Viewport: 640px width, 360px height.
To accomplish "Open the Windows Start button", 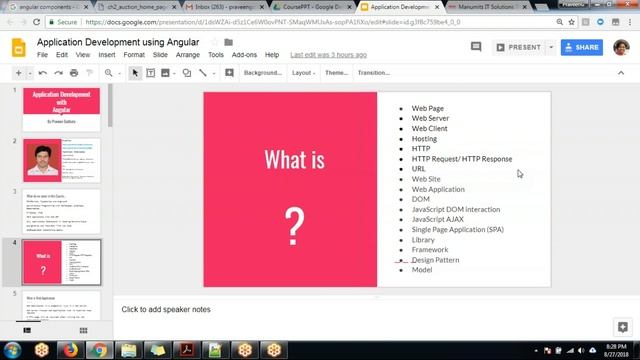I will [13, 350].
